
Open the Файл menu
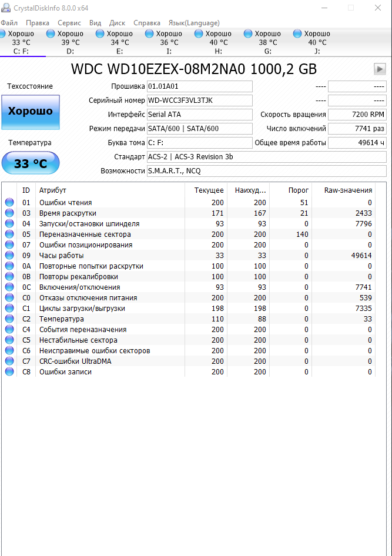[x=9, y=23]
